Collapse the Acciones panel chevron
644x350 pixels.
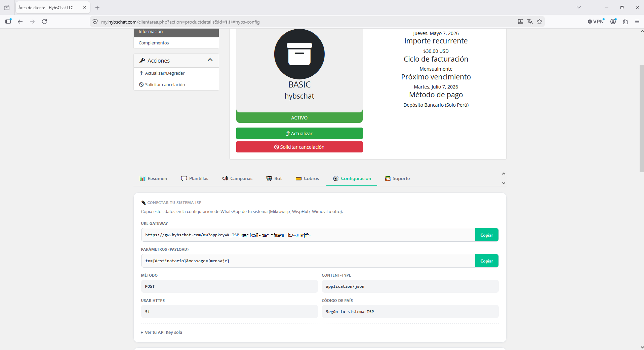click(x=210, y=60)
